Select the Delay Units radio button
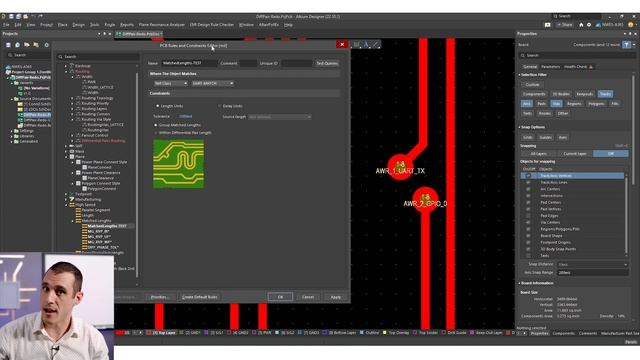This screenshot has height=360, width=640. pyautogui.click(x=220, y=106)
